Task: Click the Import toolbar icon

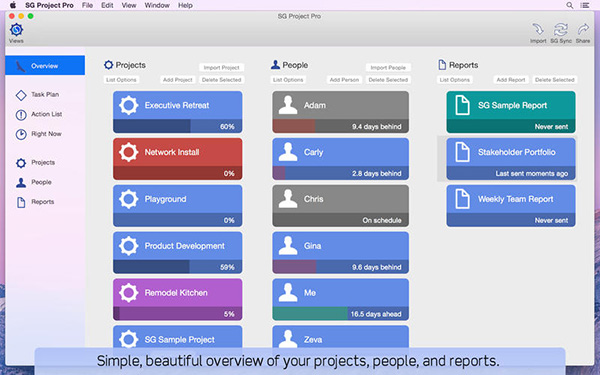Action: [538, 30]
